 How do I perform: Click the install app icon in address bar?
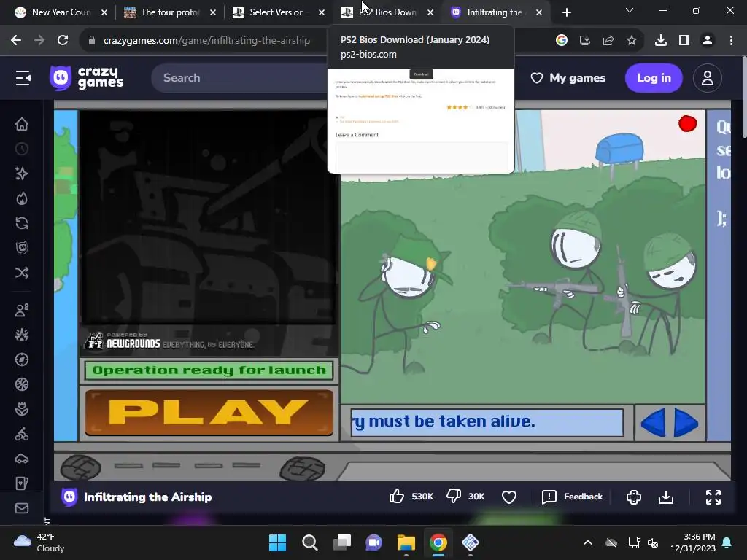pyautogui.click(x=585, y=41)
